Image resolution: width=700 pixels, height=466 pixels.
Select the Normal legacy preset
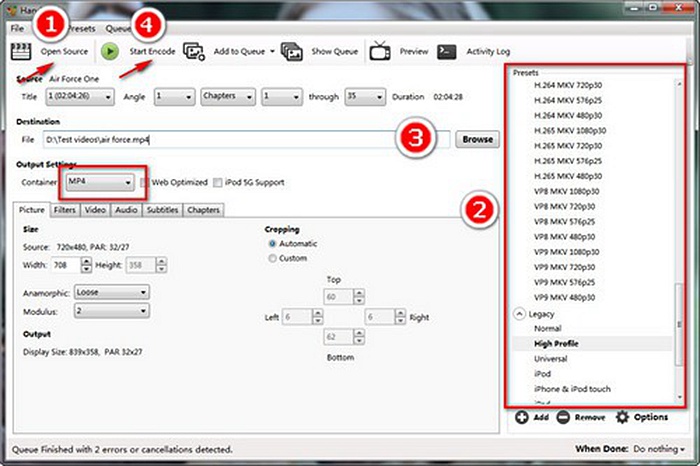(548, 329)
